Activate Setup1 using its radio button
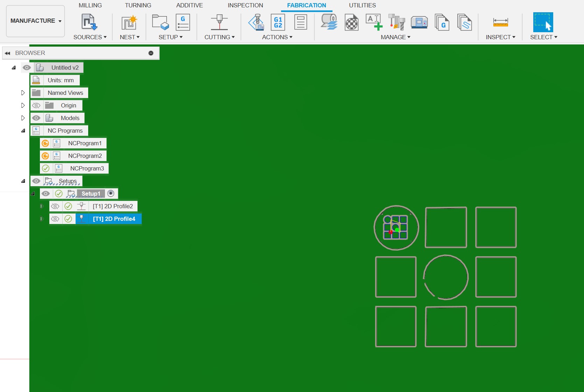Screen dimensions: 584x392 coord(111,194)
